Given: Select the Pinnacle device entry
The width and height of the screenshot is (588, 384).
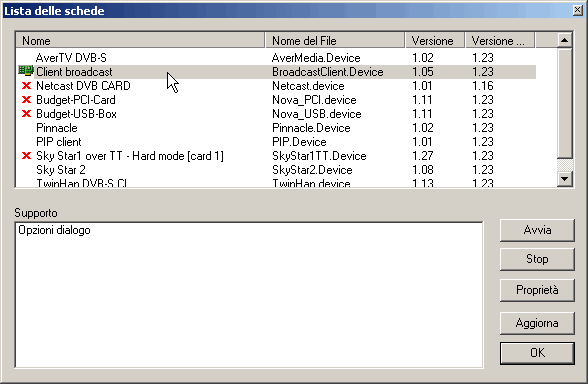Looking at the screenshot, I should pos(276,128).
